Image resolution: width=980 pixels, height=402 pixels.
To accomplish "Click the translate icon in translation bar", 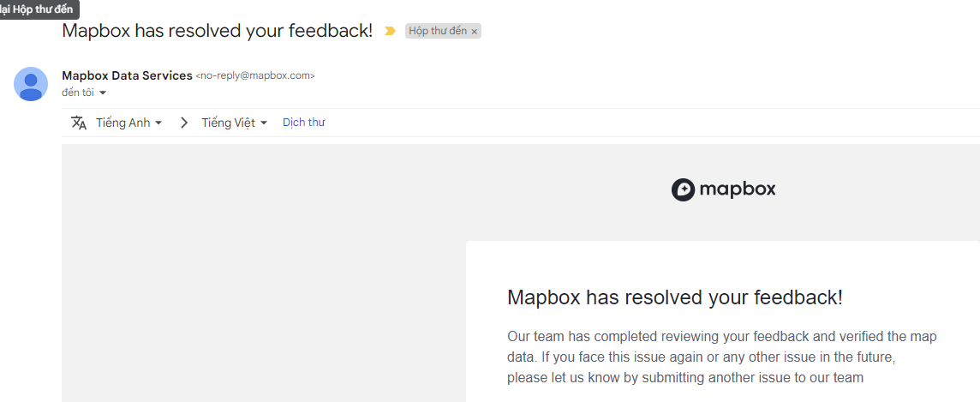I will (79, 123).
